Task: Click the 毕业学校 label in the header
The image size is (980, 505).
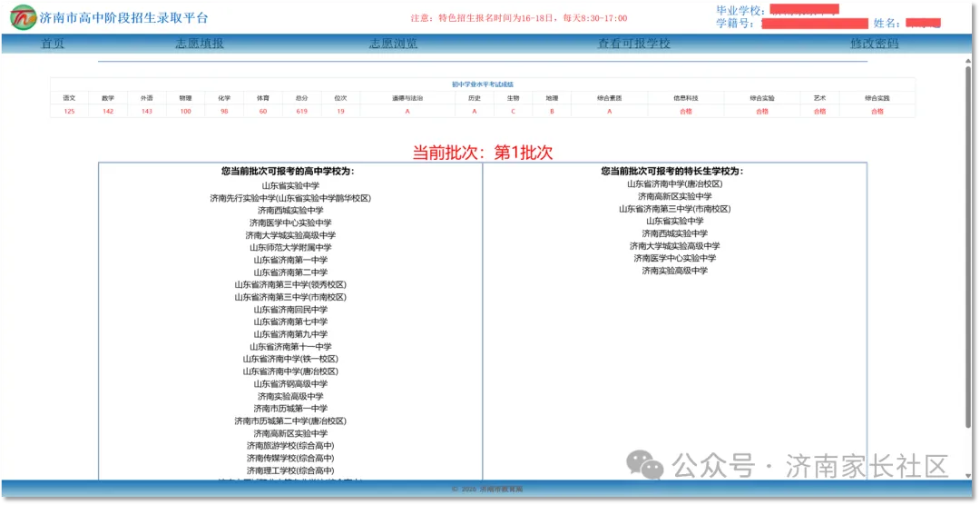Action: 740,11
